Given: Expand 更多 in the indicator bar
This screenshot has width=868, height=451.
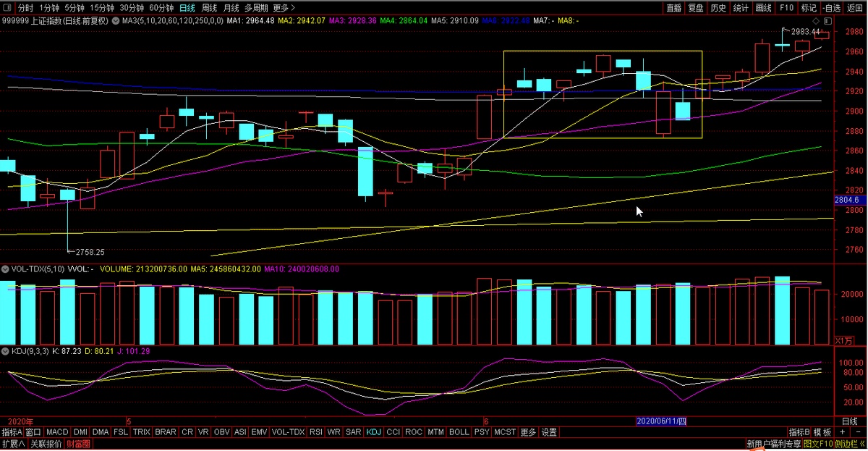Looking at the screenshot, I should point(528,432).
